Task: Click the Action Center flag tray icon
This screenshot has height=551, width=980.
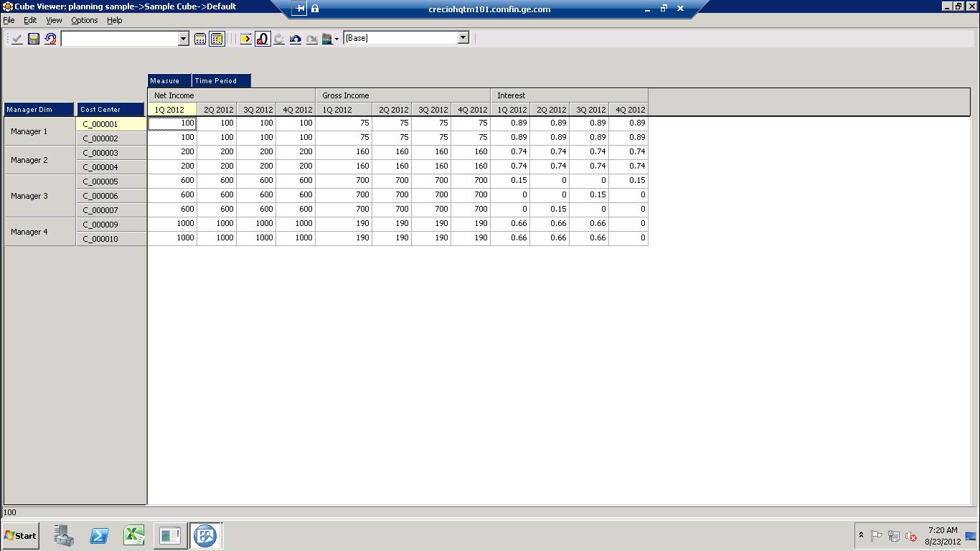Action: 877,536
